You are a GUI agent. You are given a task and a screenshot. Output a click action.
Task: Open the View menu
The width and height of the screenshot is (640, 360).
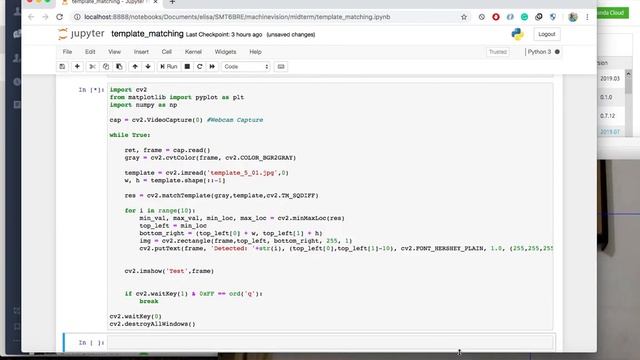click(114, 52)
